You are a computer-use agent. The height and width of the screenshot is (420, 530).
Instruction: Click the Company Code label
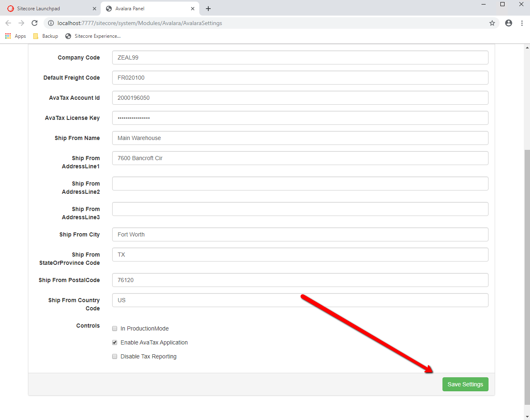[78, 57]
